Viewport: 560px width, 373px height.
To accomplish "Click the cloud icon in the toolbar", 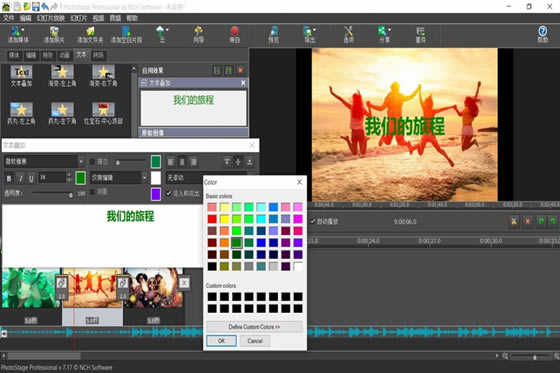I will [x=161, y=31].
